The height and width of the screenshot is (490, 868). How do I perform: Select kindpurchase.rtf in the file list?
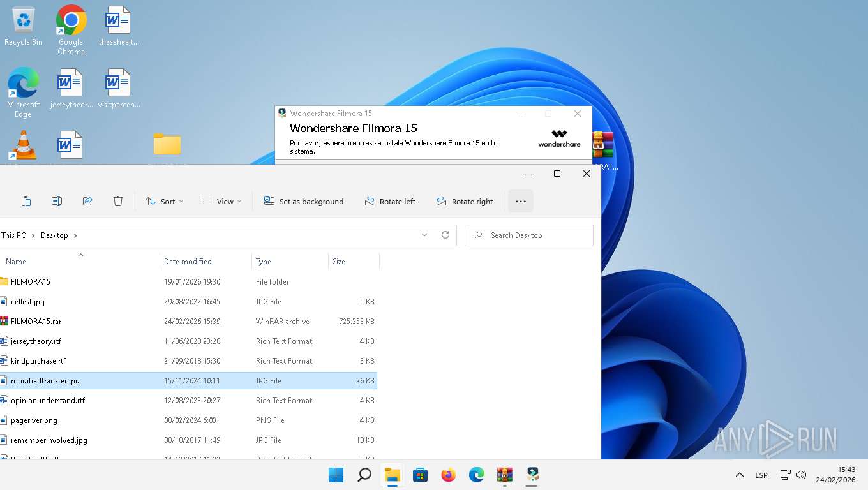point(188,360)
